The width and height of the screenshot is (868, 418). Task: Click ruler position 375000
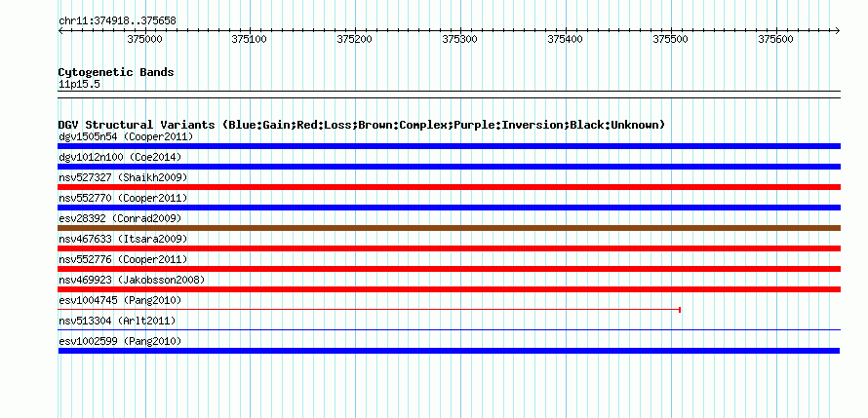(x=144, y=39)
